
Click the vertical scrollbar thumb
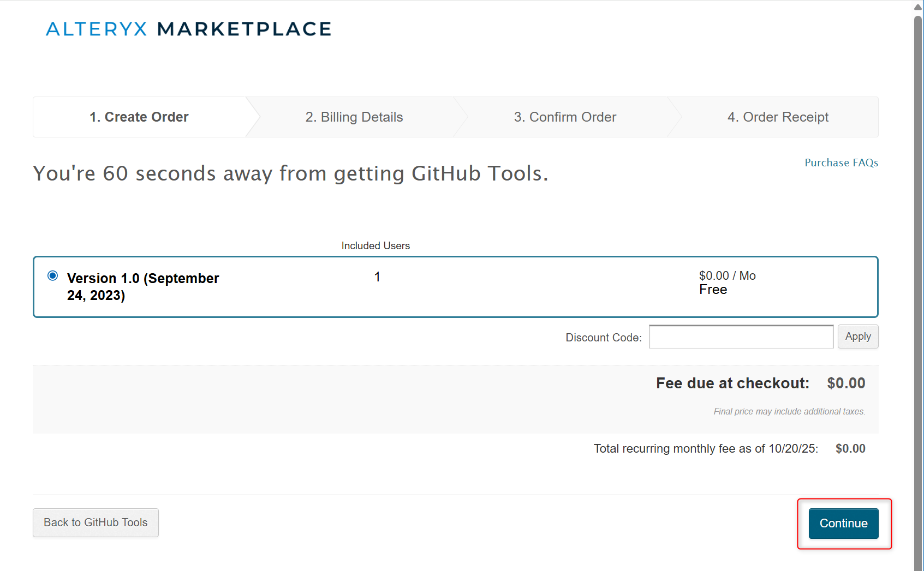pyautogui.click(x=918, y=273)
